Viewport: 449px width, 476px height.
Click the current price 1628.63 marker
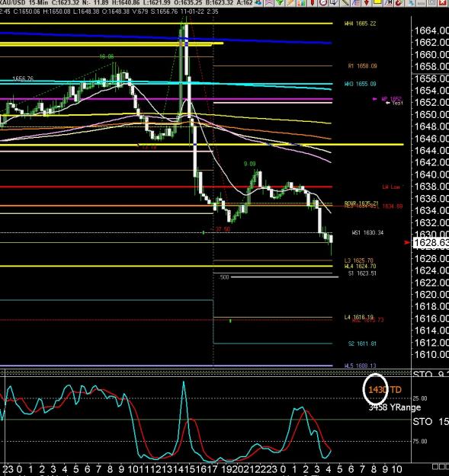[431, 243]
